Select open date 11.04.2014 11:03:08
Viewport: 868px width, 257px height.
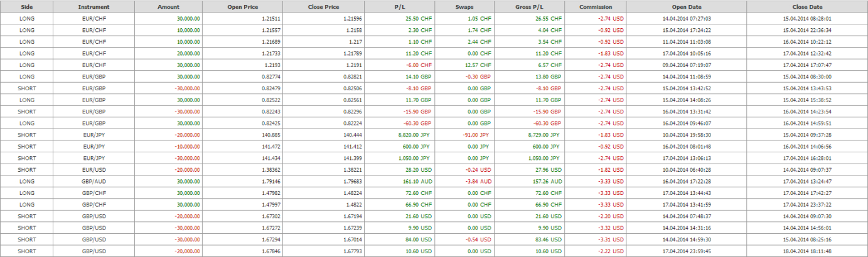(687, 42)
